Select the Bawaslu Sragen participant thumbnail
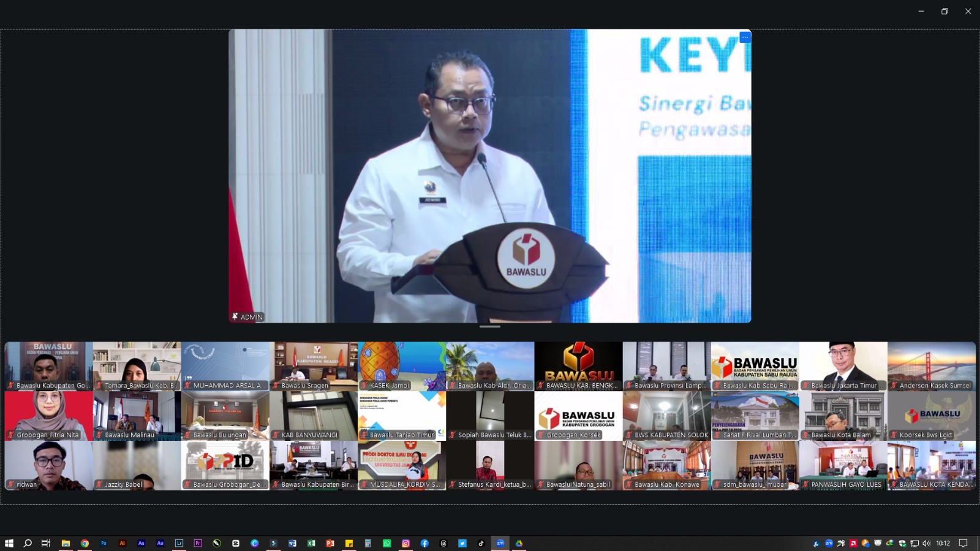Image resolution: width=980 pixels, height=551 pixels. (x=314, y=366)
